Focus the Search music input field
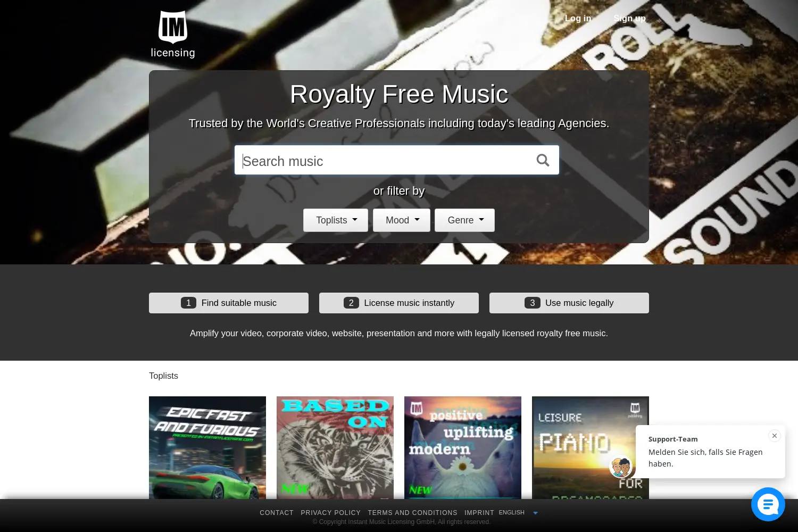 pos(383,160)
